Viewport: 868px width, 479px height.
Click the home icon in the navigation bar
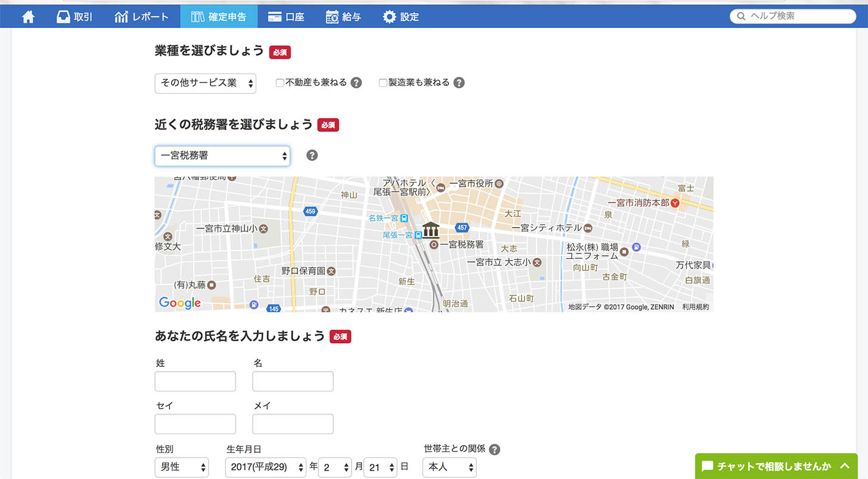28,16
